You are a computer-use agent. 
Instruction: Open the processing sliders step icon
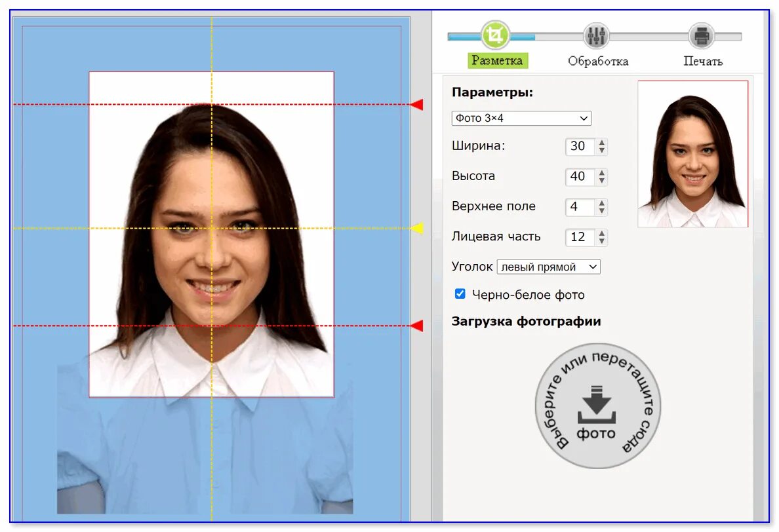596,35
